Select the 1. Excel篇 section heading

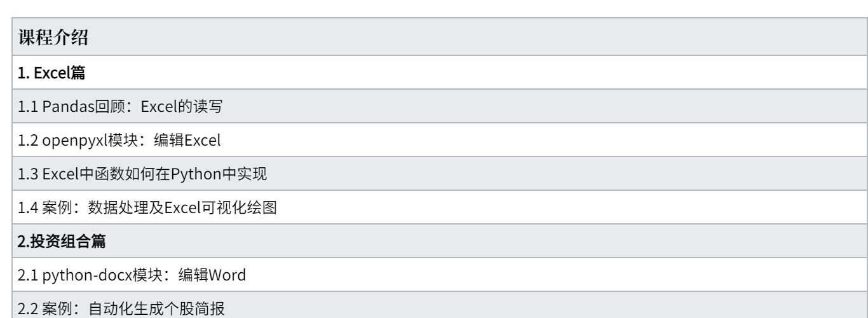[434, 74]
